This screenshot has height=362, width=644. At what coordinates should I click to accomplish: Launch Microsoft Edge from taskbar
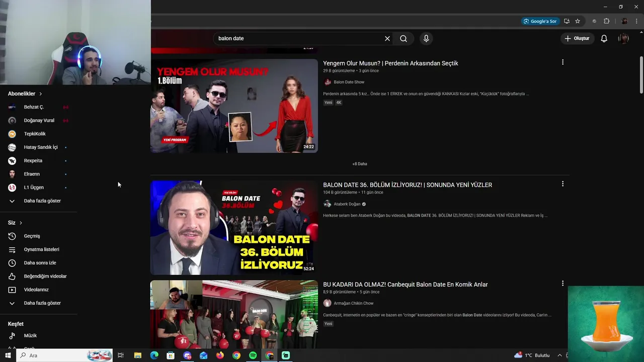[x=154, y=355]
